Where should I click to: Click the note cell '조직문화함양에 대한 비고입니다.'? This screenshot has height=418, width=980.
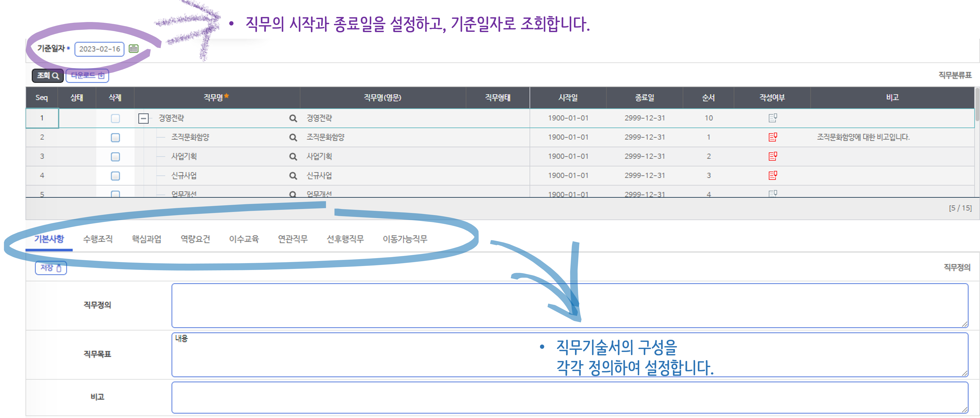coord(863,137)
